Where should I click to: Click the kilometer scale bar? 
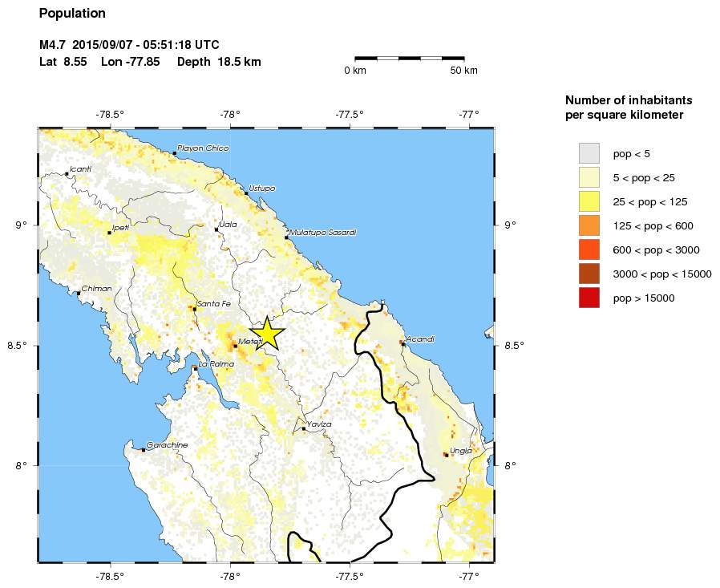[x=409, y=58]
